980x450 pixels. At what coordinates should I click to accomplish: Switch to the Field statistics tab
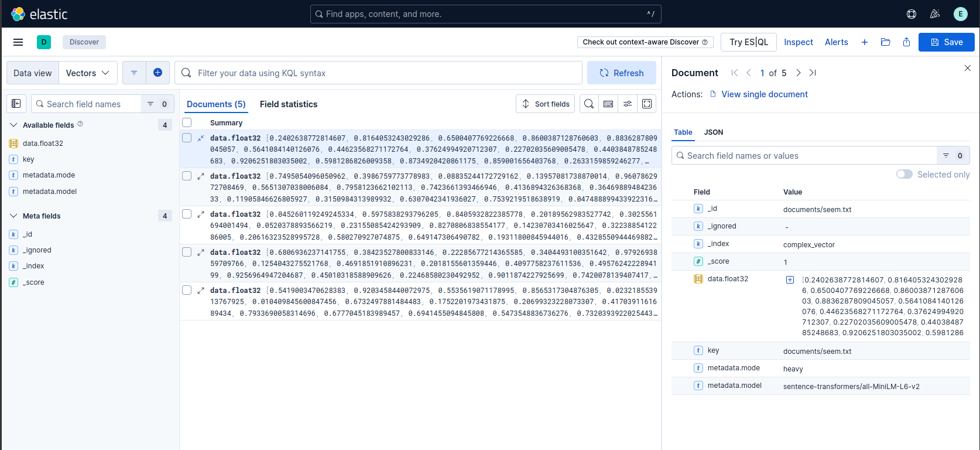289,104
